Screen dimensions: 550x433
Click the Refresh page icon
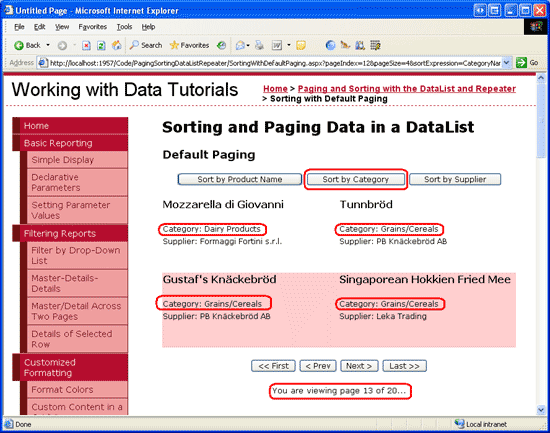[x=101, y=45]
